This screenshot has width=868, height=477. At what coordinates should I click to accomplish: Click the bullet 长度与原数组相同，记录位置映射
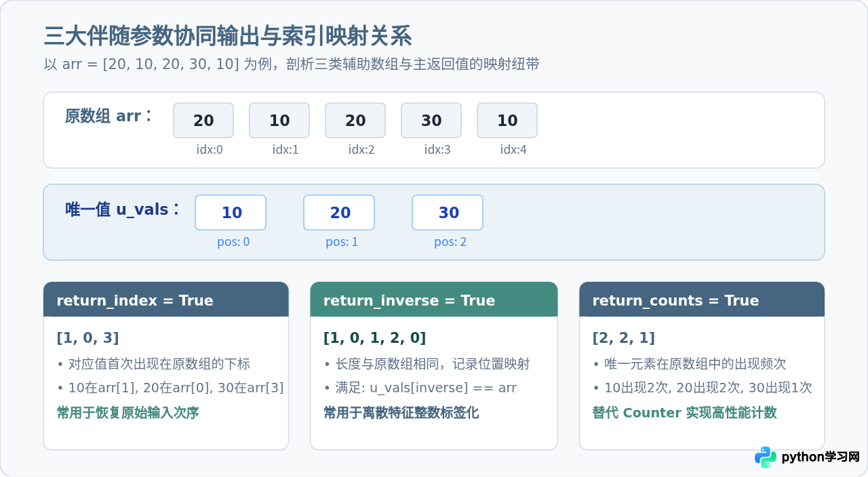[x=427, y=364]
